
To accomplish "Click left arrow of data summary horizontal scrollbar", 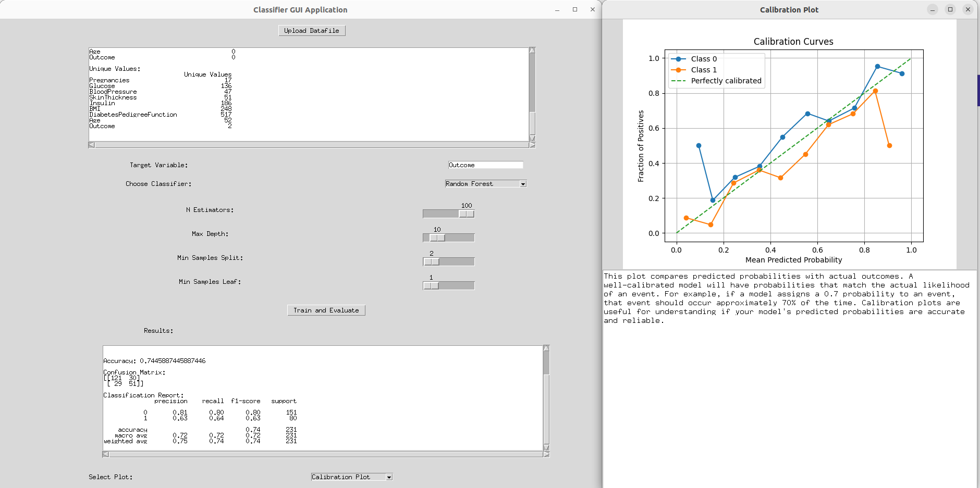I will (92, 145).
